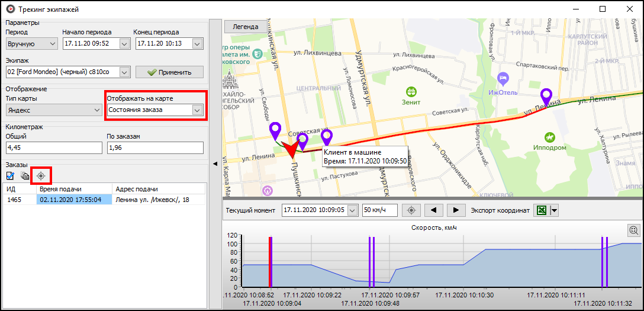Viewport: 644px width, 311px height.
Task: Center map on current moment crosshair button
Action: pyautogui.click(x=411, y=210)
